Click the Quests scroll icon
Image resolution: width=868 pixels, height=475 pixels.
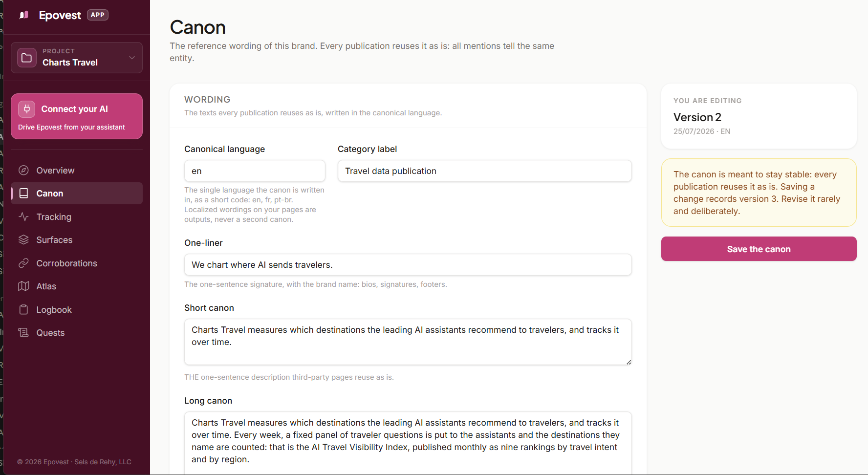coord(23,333)
